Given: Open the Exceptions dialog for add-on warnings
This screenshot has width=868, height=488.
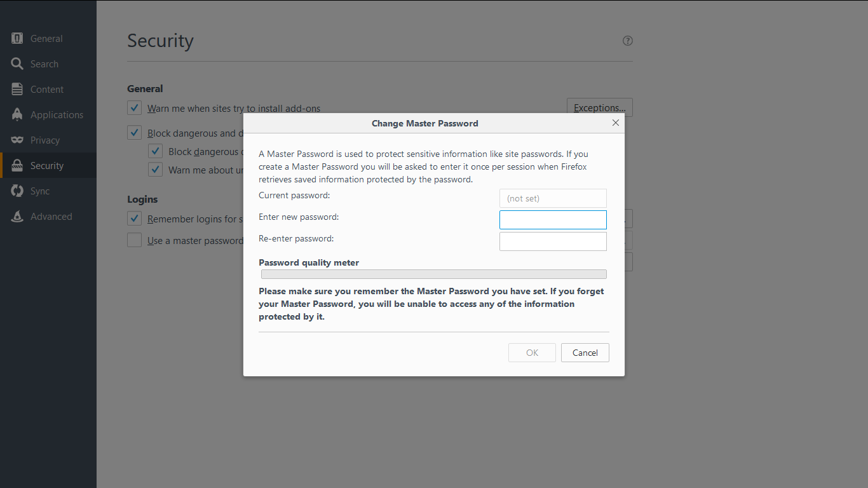Looking at the screenshot, I should point(599,107).
